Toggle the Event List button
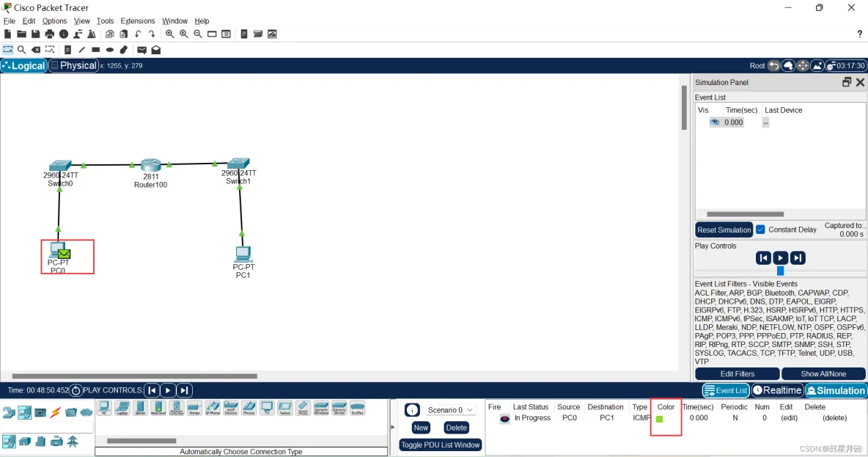The height and width of the screenshot is (457, 868). click(726, 390)
